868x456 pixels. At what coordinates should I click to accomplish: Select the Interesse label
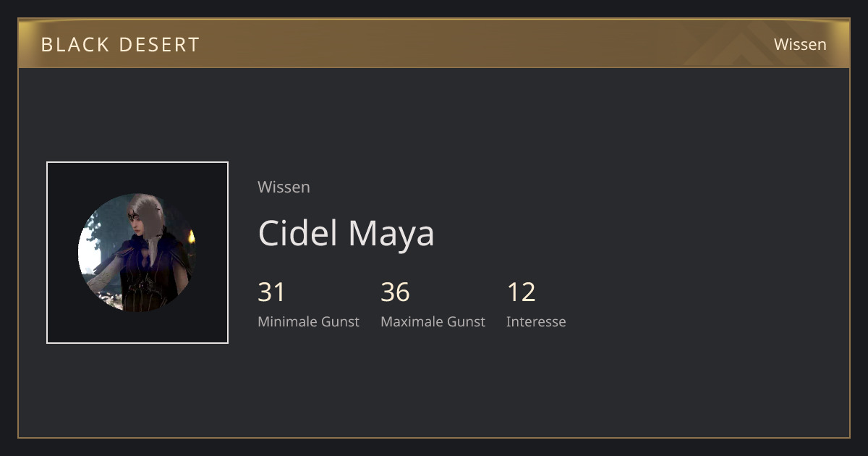(536, 321)
